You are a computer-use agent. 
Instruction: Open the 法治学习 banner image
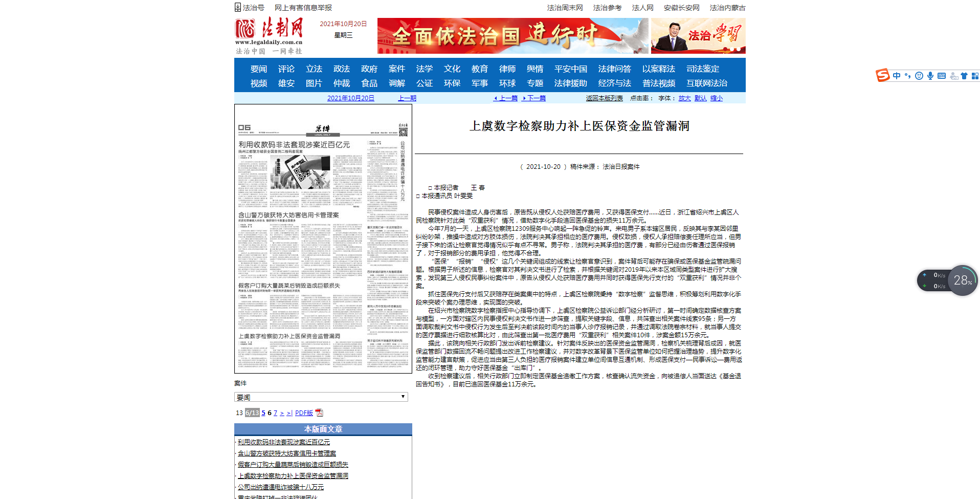pyautogui.click(x=698, y=36)
